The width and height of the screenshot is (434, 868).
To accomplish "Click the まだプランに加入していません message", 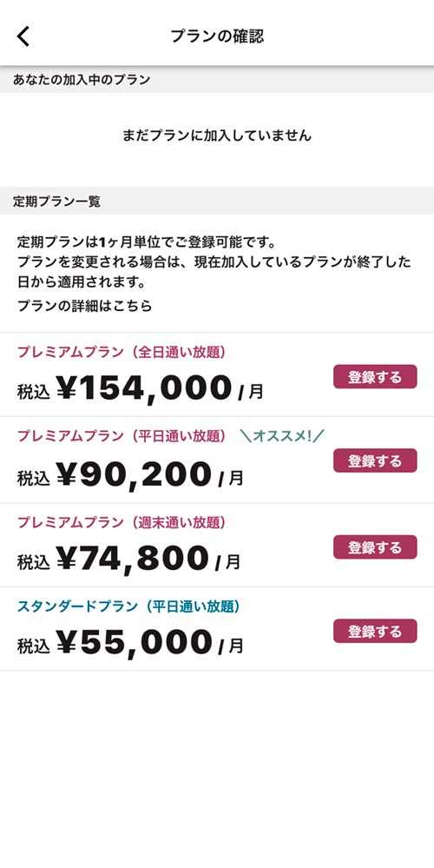I will [217, 135].
